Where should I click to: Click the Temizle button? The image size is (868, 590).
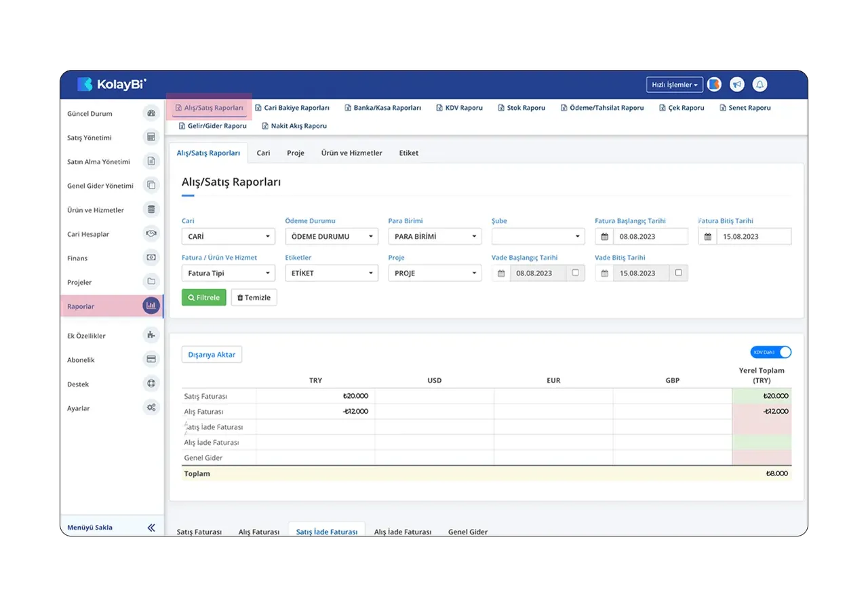[254, 297]
